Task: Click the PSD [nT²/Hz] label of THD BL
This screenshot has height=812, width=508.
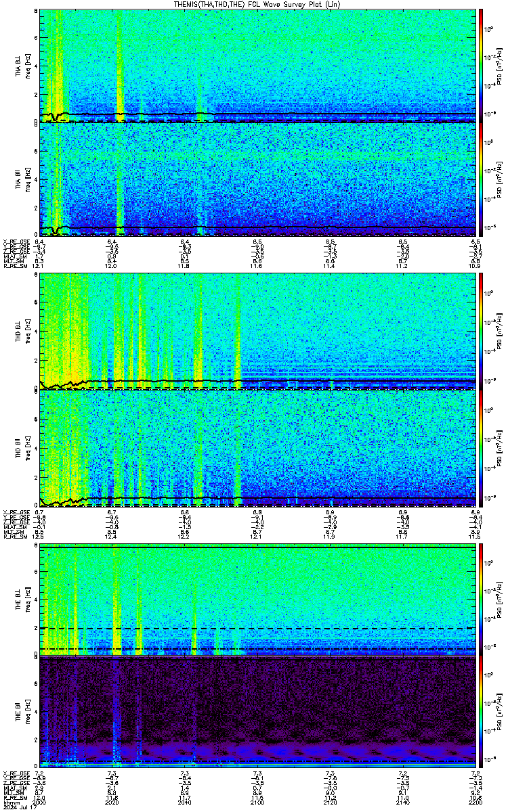Action: [499, 330]
